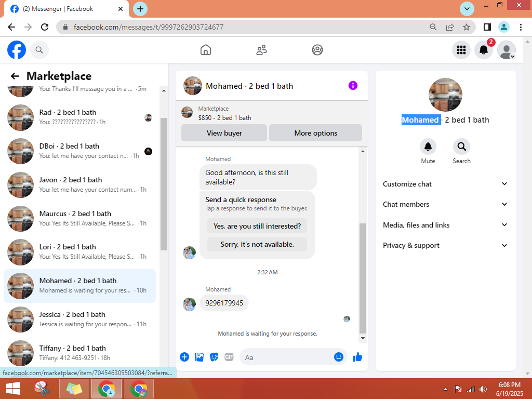The width and height of the screenshot is (532, 399).
Task: Open the Windows Start button
Action: [x=13, y=389]
